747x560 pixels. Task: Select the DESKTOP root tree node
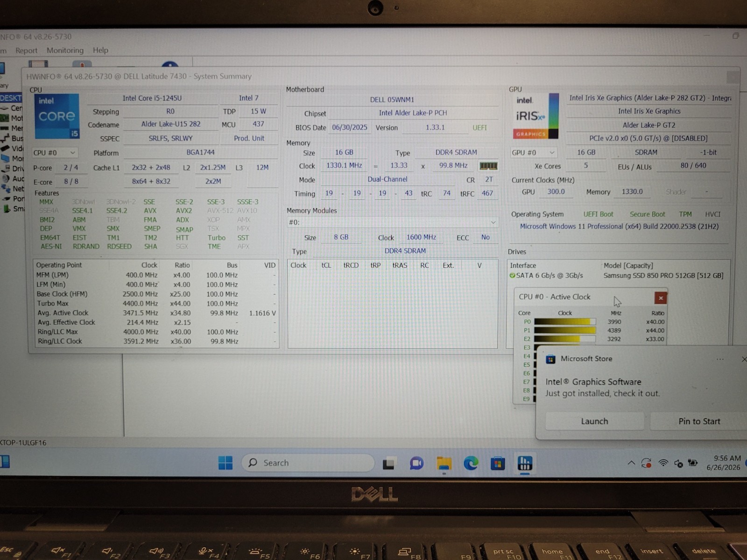point(11,98)
